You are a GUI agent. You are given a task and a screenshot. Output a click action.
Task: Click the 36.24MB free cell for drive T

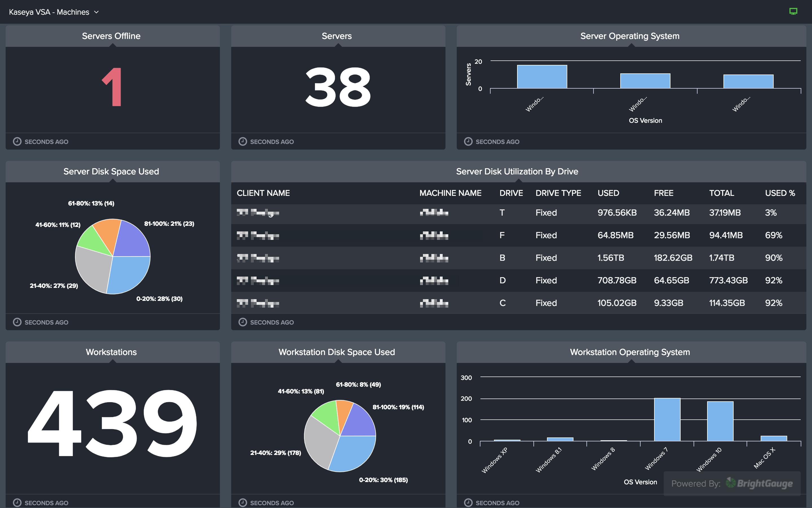coord(671,213)
